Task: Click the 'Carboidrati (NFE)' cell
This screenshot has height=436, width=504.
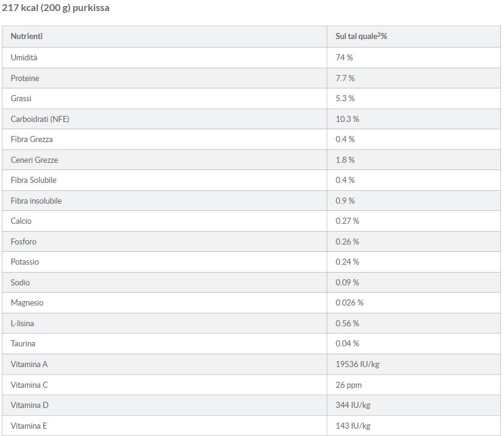Action: point(40,119)
